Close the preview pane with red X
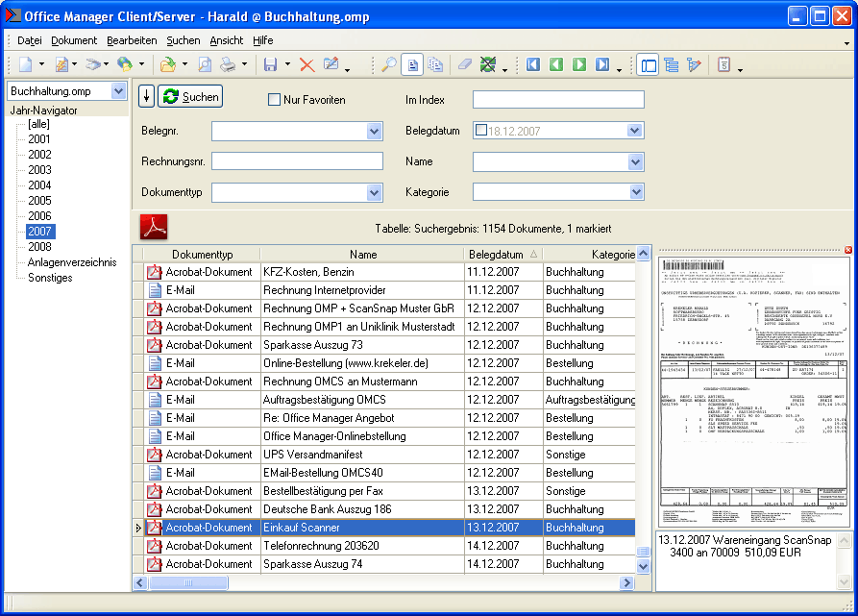 tap(848, 250)
